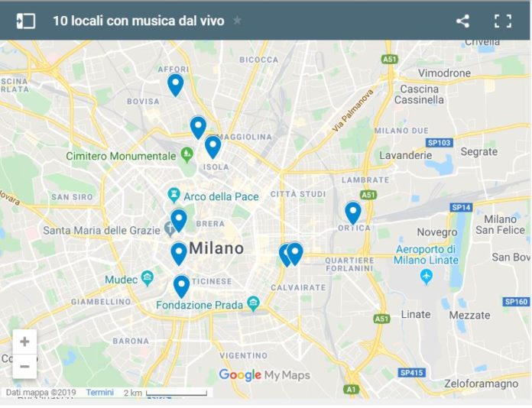Click the blue pin beside Brera
Image resolution: width=532 pixels, height=408 pixels.
(179, 221)
